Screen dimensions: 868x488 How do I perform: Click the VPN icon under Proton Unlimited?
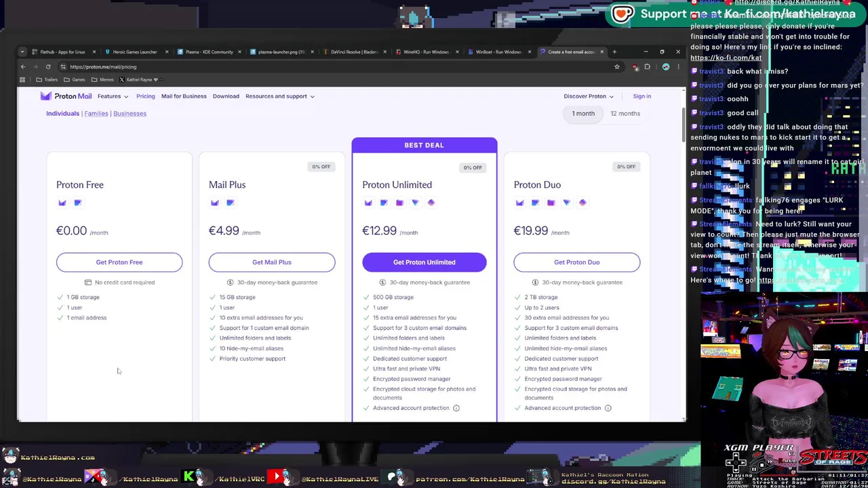(x=415, y=203)
